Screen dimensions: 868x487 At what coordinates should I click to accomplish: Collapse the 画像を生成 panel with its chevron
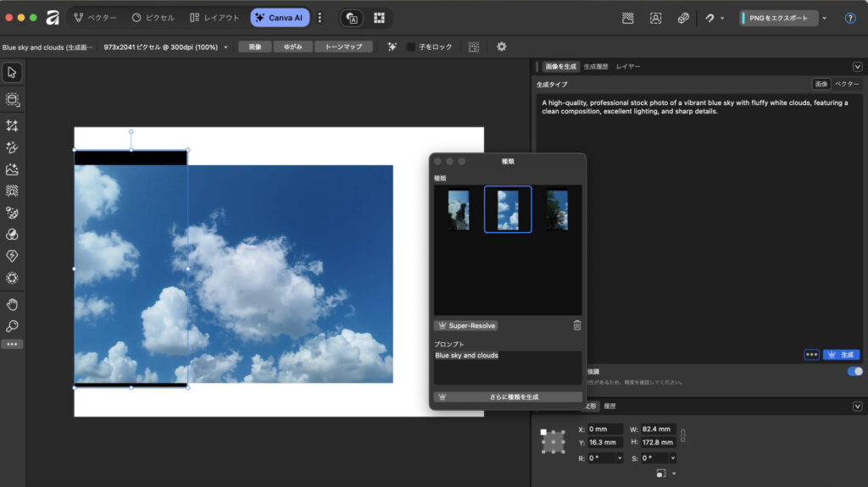pos(857,66)
